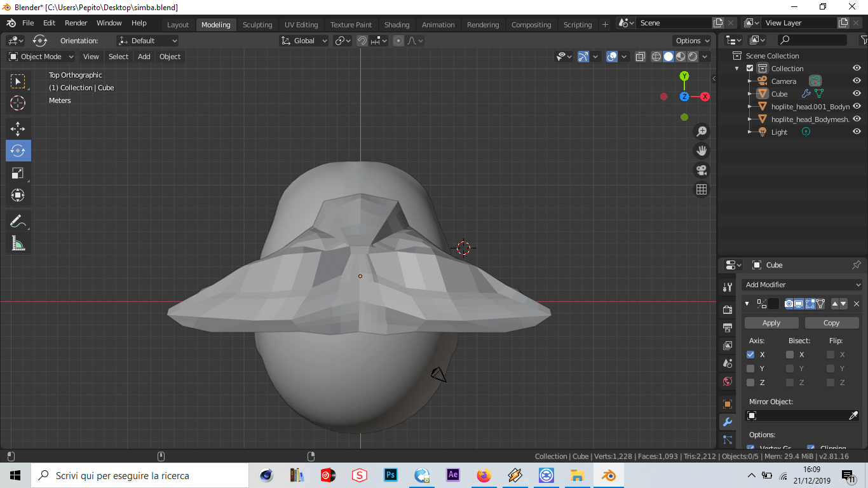Enable the Bisect X checkbox
Viewport: 868px width, 488px height.
click(x=790, y=355)
